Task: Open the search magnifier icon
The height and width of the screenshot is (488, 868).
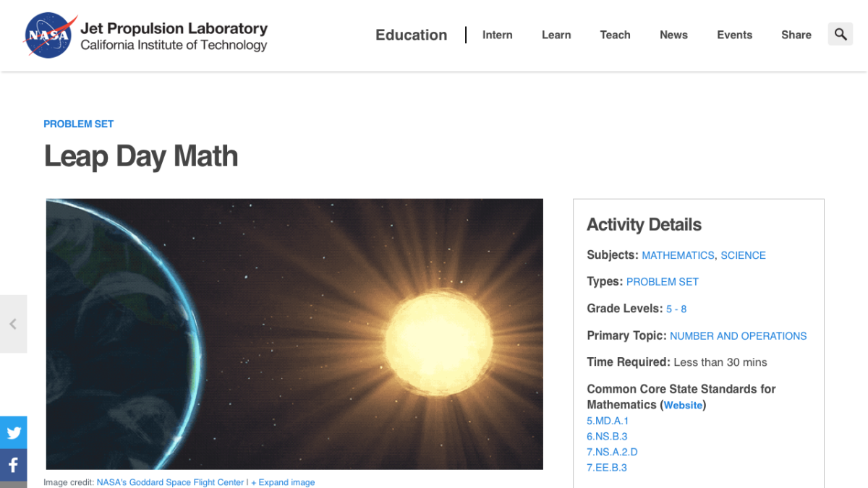Action: pyautogui.click(x=840, y=34)
